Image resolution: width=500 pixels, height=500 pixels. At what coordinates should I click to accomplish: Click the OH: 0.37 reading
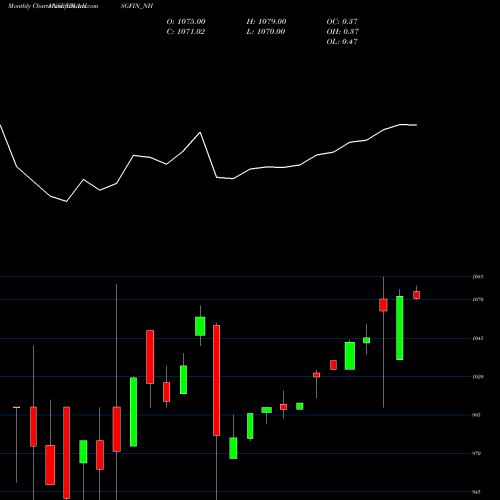point(343,32)
